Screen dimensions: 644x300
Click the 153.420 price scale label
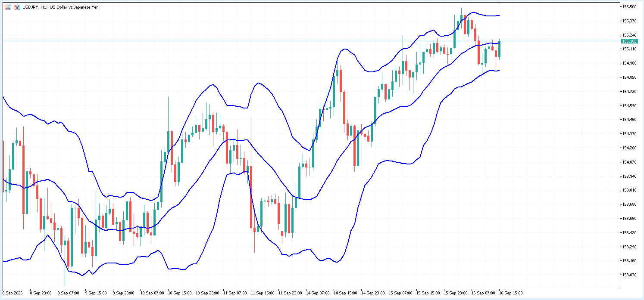[x=629, y=233]
